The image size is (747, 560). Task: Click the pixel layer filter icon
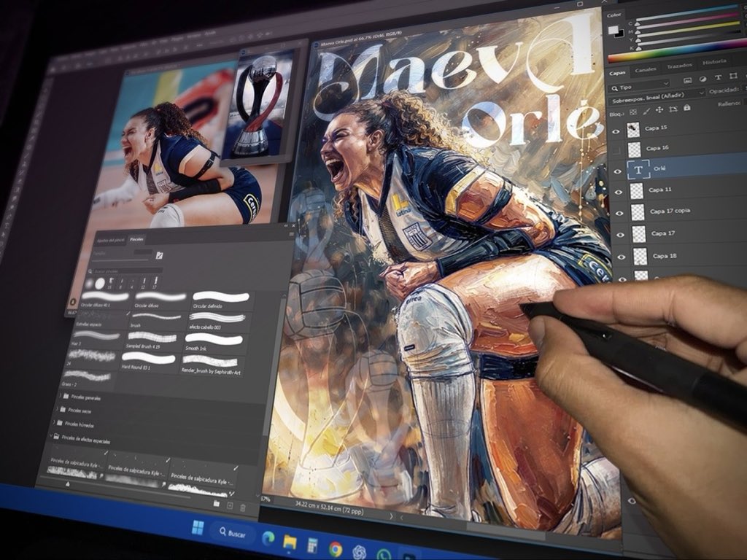687,80
